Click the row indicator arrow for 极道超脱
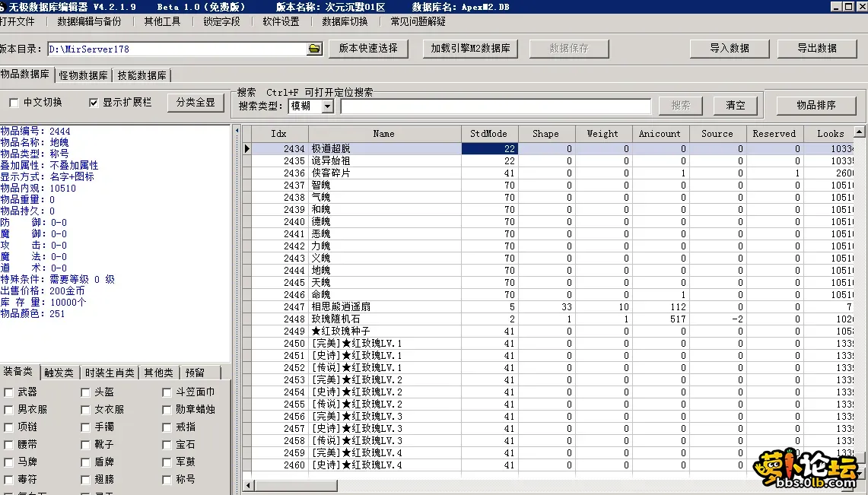 (247, 149)
